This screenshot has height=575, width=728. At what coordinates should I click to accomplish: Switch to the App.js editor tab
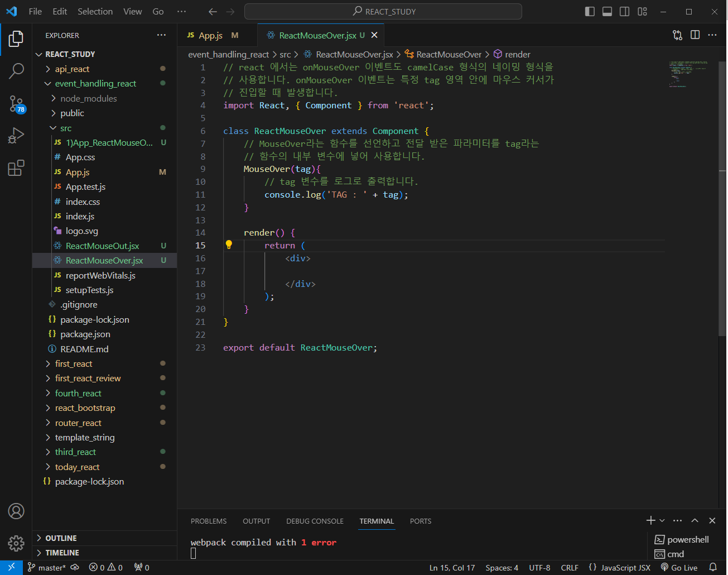[211, 35]
